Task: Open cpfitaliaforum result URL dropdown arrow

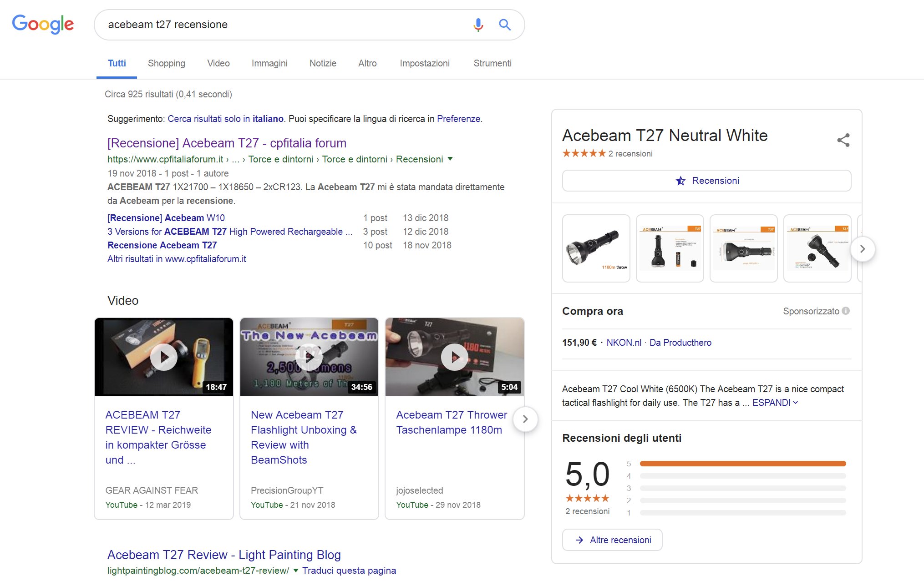Action: [450, 159]
